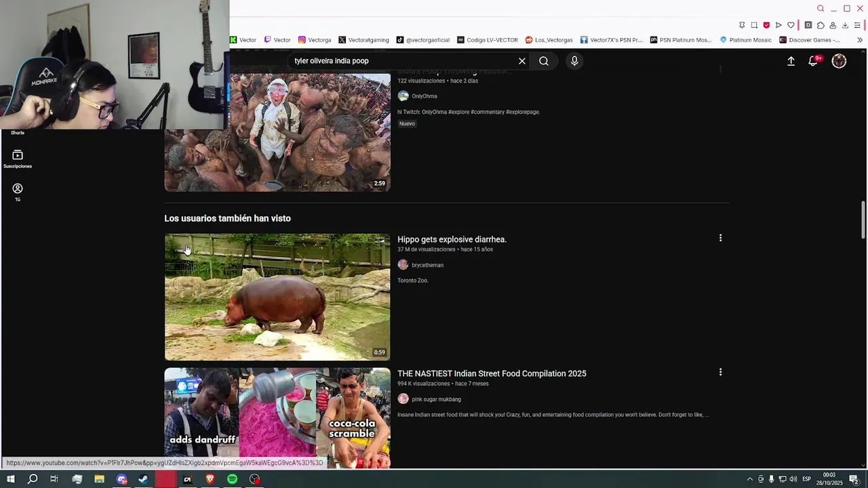The height and width of the screenshot is (488, 868).
Task: Open the hippo video thumbnail
Action: click(277, 297)
